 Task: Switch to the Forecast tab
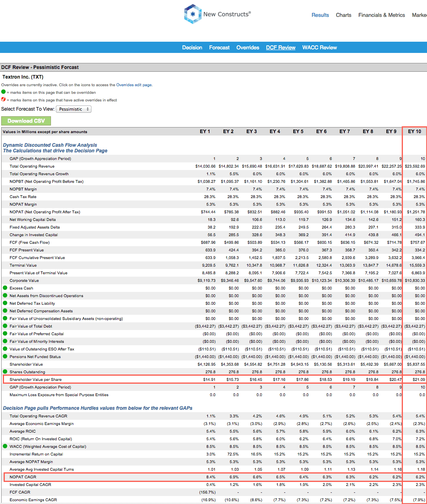pos(220,47)
